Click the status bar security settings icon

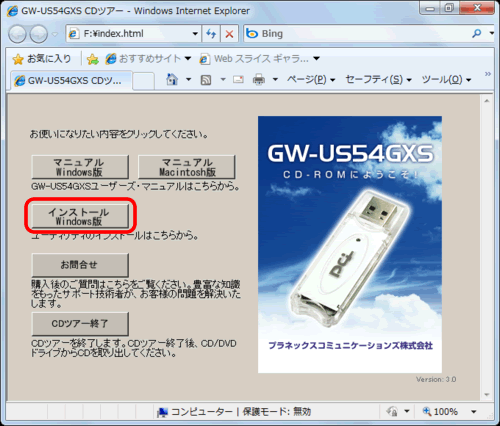(392, 412)
